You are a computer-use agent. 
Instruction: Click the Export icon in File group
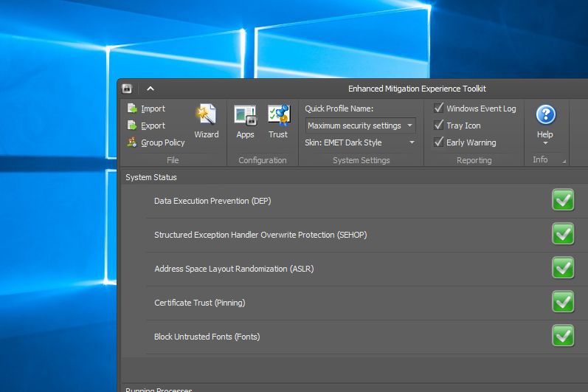(x=132, y=125)
